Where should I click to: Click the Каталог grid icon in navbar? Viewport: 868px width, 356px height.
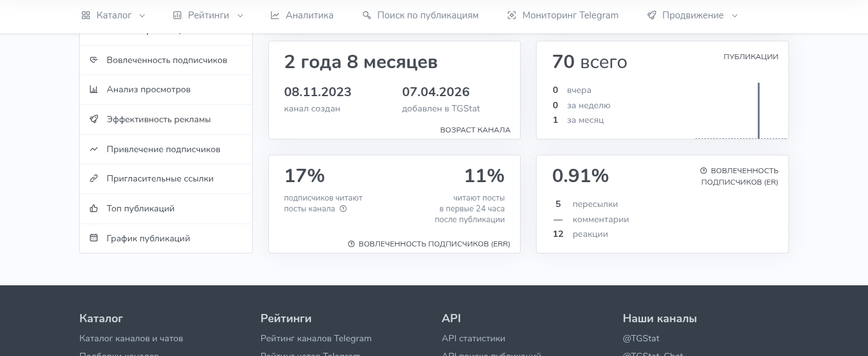[86, 15]
